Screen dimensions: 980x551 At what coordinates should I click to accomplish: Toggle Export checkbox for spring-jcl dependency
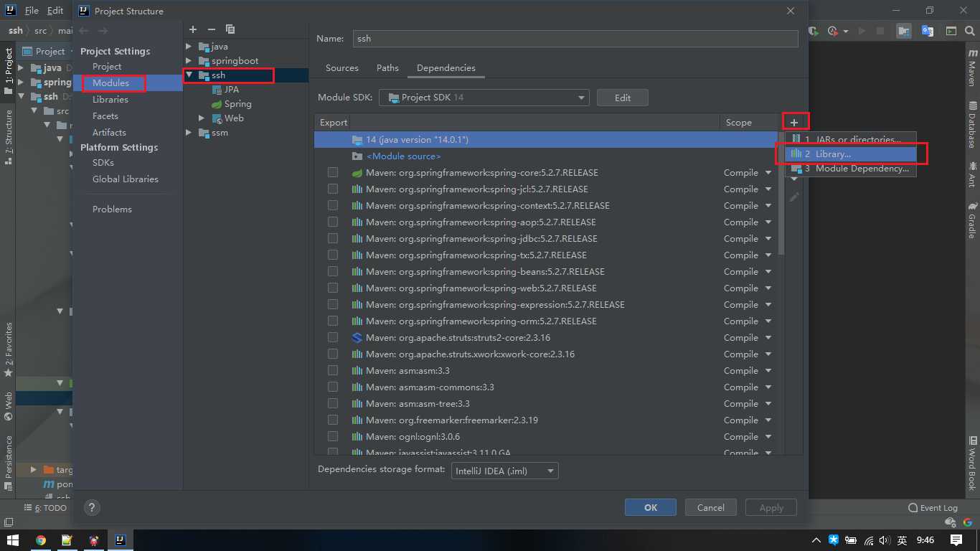(x=333, y=189)
